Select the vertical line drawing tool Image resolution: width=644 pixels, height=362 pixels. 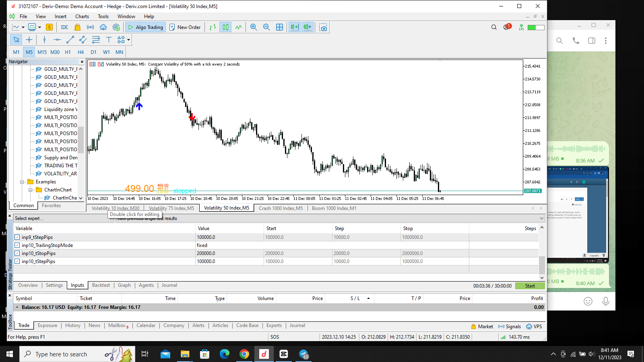coord(44,40)
